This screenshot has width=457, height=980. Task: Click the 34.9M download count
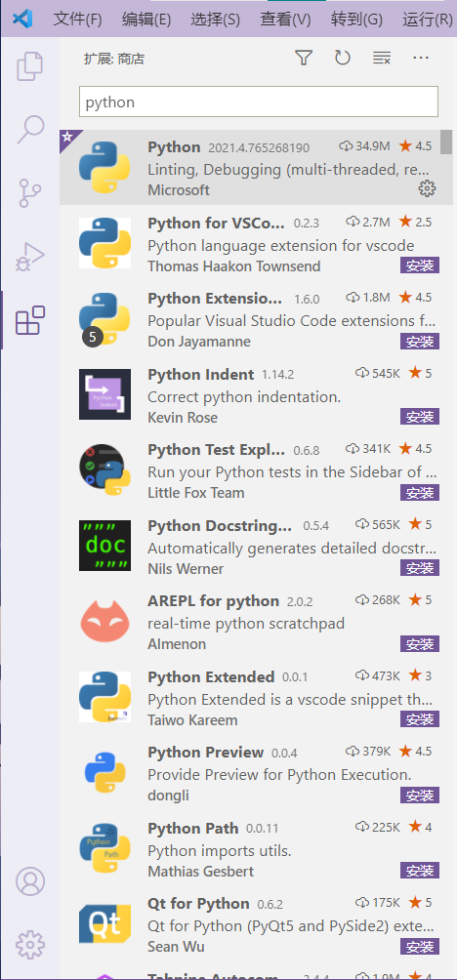click(364, 146)
